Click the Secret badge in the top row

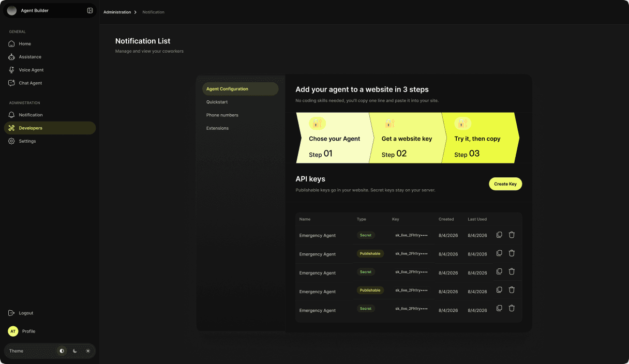[x=366, y=235]
